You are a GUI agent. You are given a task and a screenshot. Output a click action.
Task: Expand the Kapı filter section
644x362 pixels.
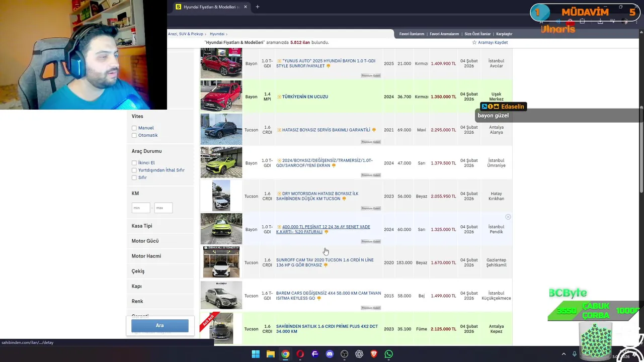click(136, 286)
